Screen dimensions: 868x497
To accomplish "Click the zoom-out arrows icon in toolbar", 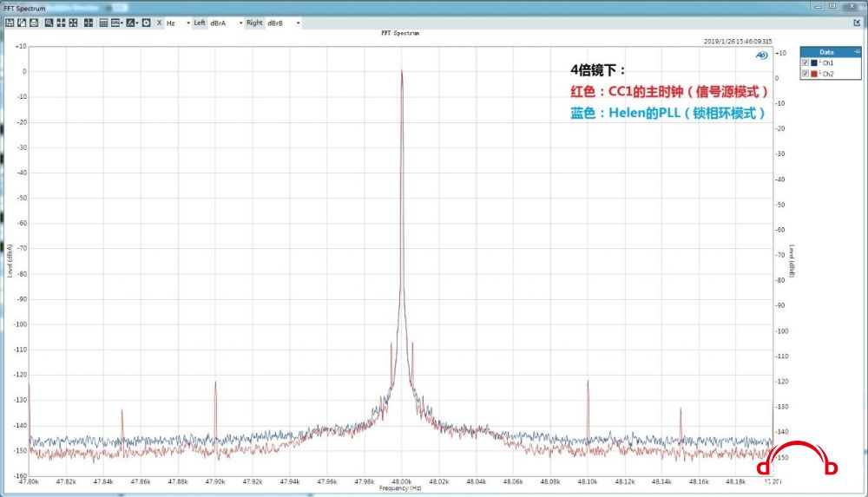I will [73, 23].
